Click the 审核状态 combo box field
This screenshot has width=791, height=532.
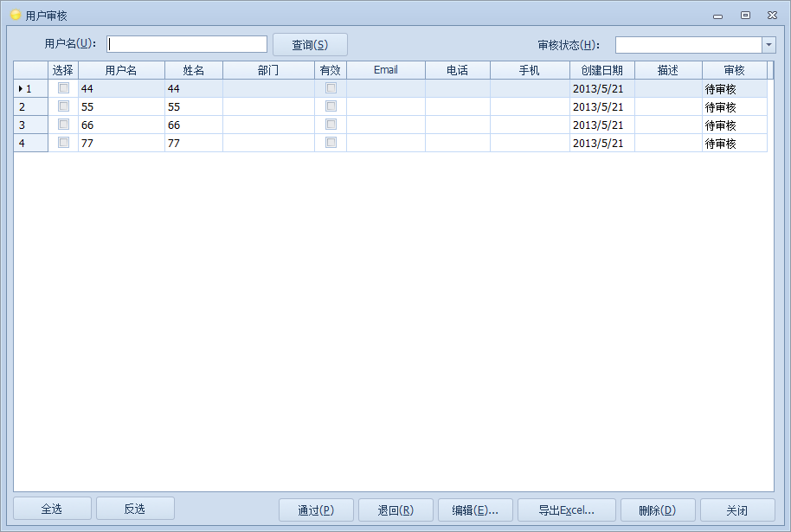688,45
